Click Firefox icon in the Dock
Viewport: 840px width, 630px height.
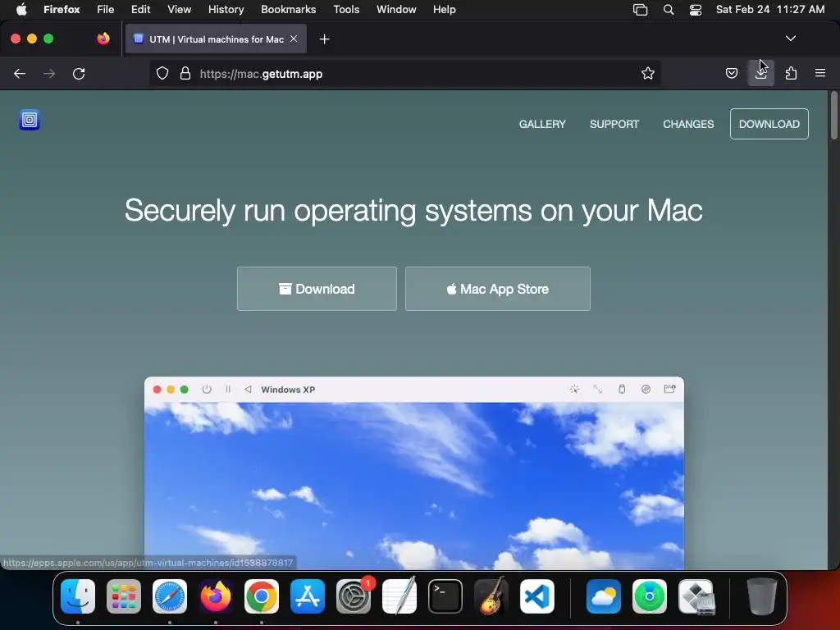pyautogui.click(x=216, y=596)
